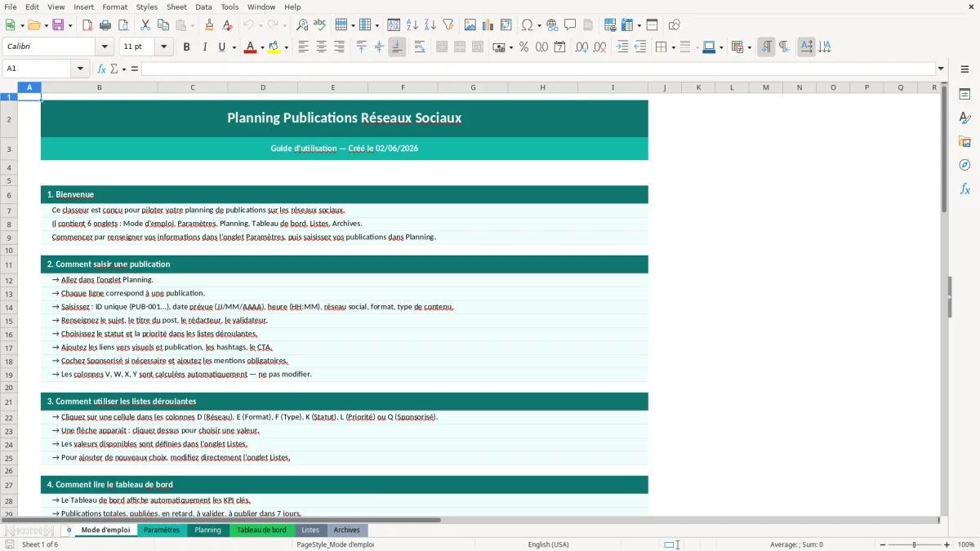Viewport: 980px width, 551px height.
Task: Toggle Align Right
Action: (x=340, y=47)
